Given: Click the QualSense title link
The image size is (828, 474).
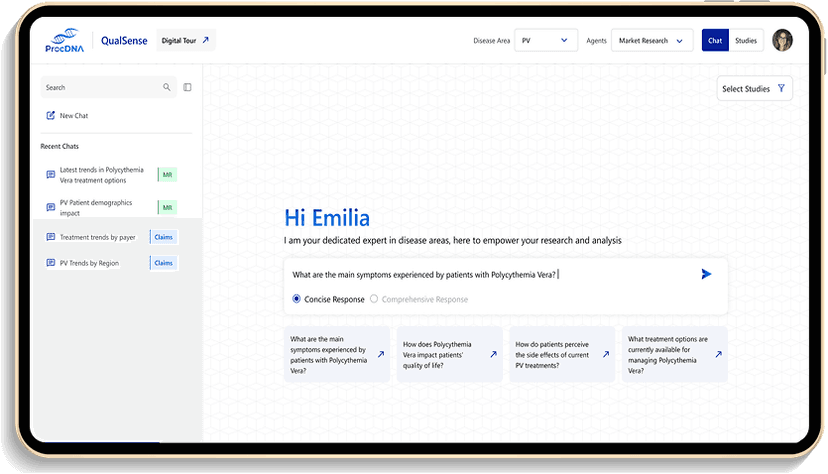Looking at the screenshot, I should [124, 41].
